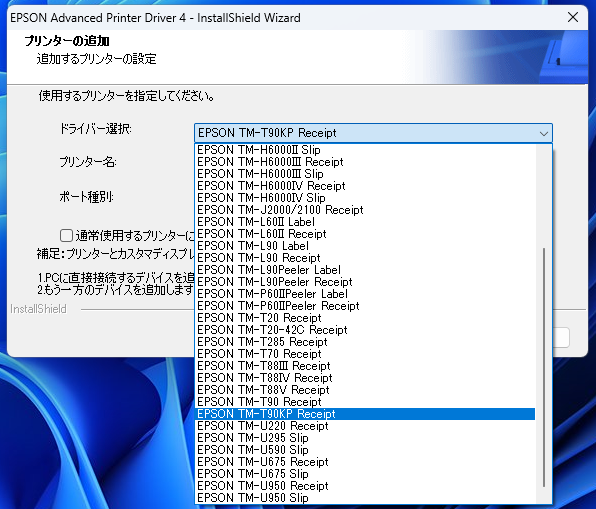Select EPSON TM-U675 Receipt
Image resolution: width=596 pixels, height=509 pixels.
[365, 462]
